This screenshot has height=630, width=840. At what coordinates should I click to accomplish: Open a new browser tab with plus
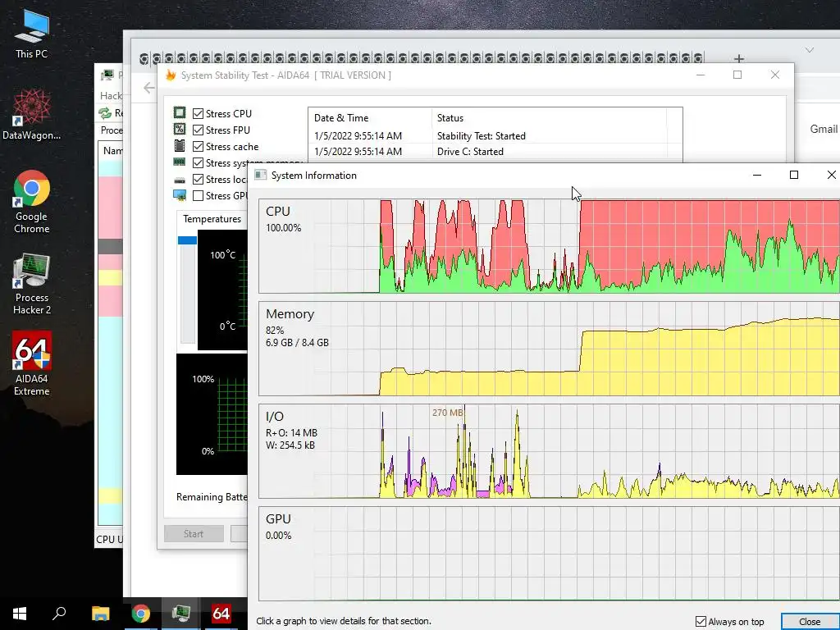click(739, 58)
